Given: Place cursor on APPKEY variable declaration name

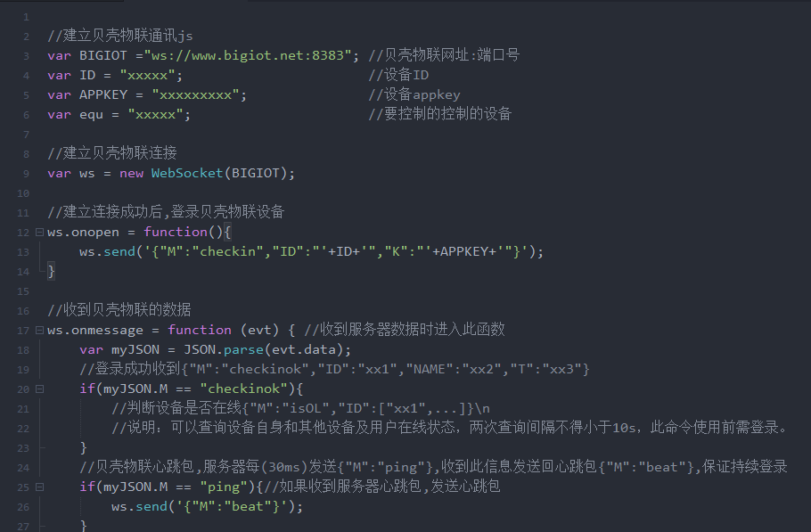Looking at the screenshot, I should [100, 94].
